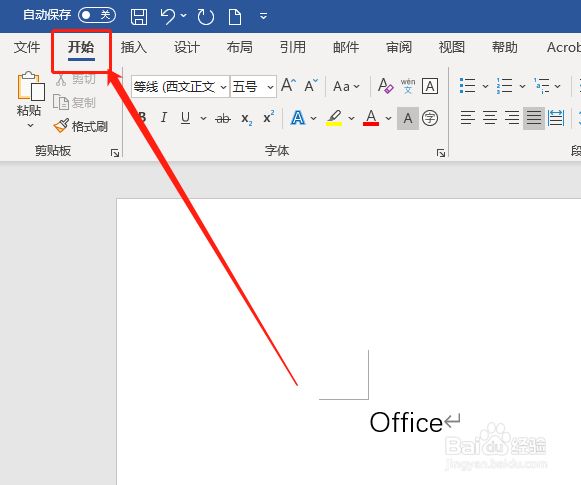Click the New blank document icon

coord(235,17)
